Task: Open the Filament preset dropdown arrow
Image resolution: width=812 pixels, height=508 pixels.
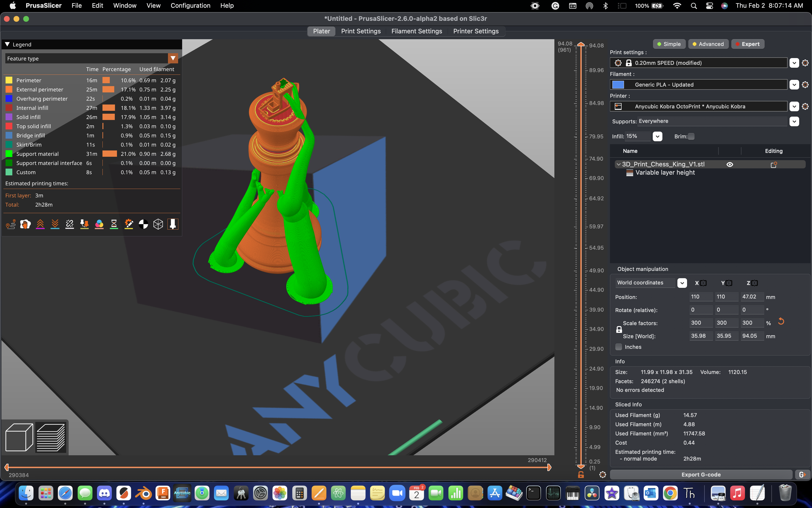Action: pos(794,85)
